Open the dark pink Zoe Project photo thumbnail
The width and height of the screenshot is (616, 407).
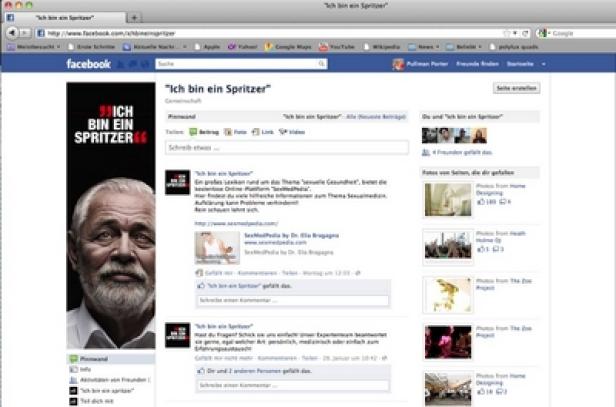448,342
